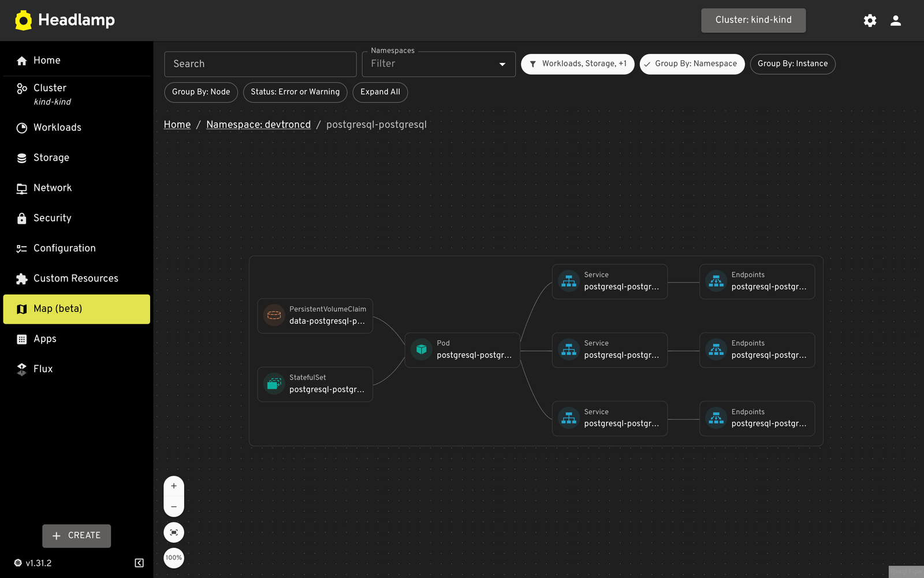Follow the Namespace: devtroncd breadcrumb link
Screen dimensions: 924x578
click(258, 125)
